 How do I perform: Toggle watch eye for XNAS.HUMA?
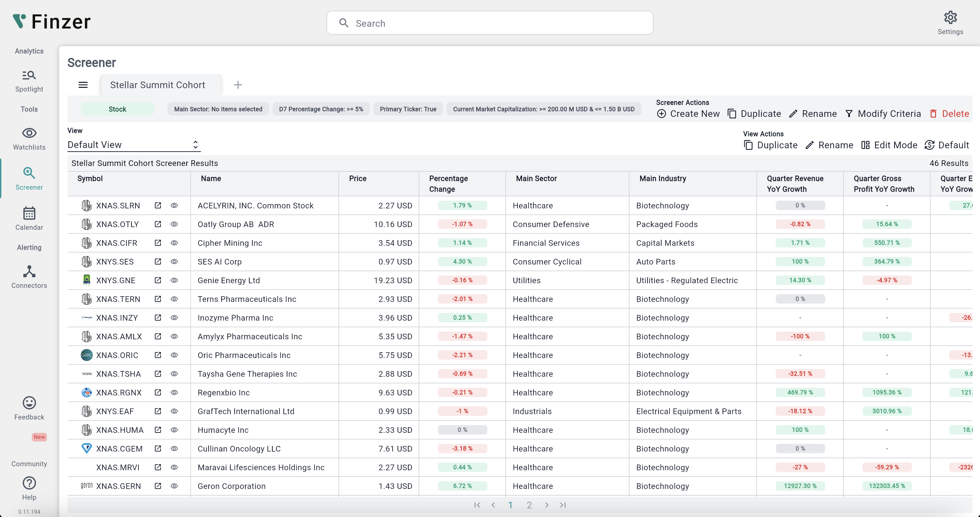point(174,430)
